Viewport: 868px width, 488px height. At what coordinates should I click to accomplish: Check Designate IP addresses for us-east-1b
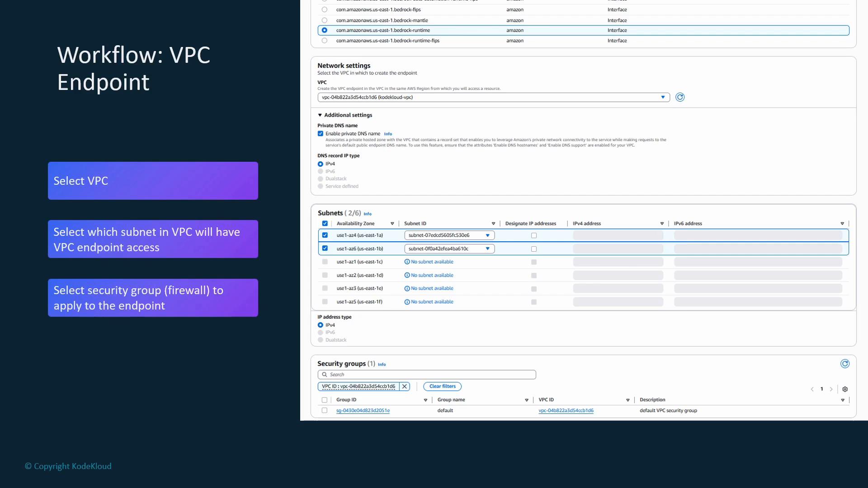point(534,249)
